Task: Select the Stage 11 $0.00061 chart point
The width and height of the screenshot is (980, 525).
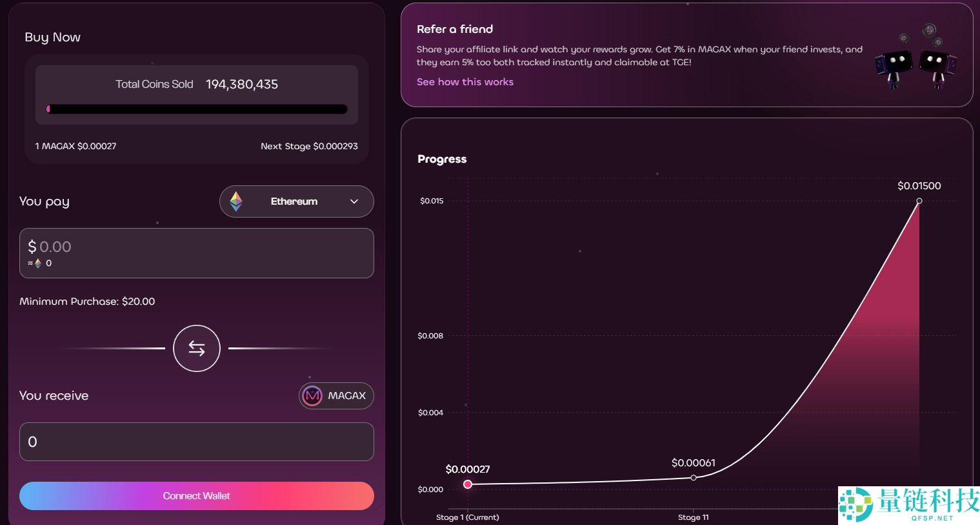Action: [694, 478]
